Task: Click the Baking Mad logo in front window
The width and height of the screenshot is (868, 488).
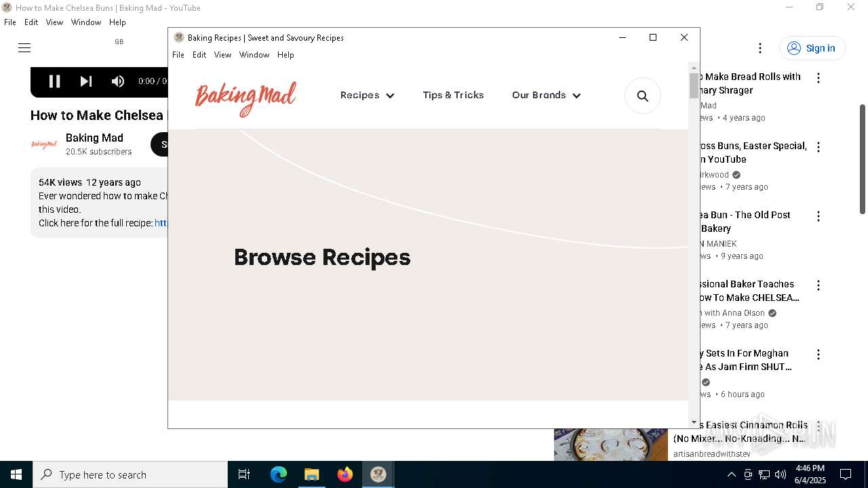Action: click(245, 99)
